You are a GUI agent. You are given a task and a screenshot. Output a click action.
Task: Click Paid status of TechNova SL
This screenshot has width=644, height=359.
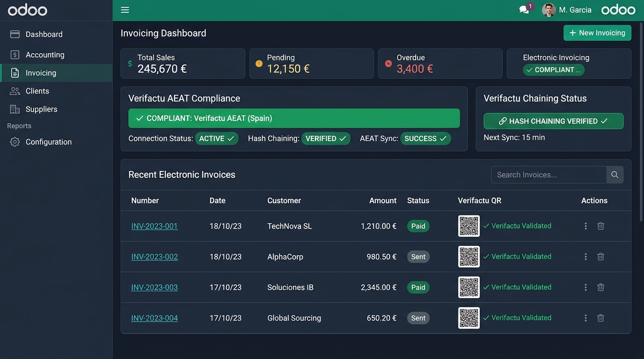coord(418,226)
